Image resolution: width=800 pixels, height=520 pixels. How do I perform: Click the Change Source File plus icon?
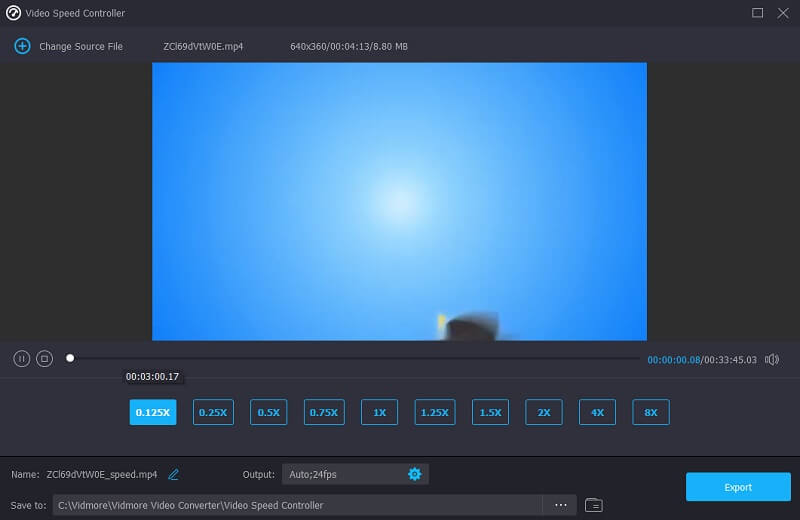(22, 47)
